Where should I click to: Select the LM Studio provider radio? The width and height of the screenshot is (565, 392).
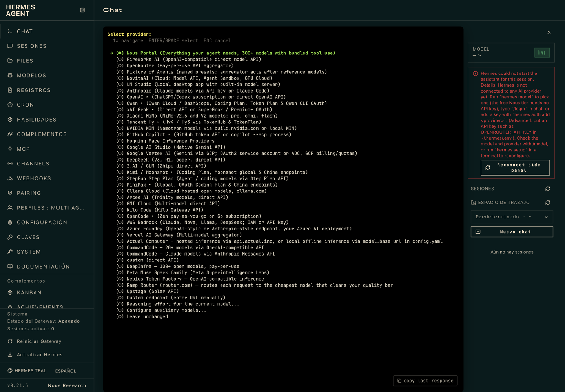tap(120, 85)
